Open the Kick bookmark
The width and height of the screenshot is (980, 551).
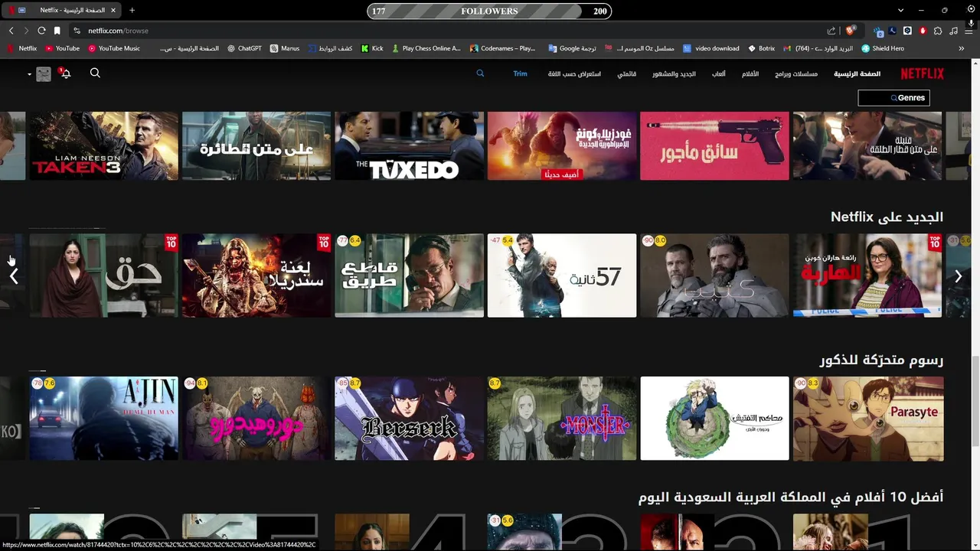(372, 48)
